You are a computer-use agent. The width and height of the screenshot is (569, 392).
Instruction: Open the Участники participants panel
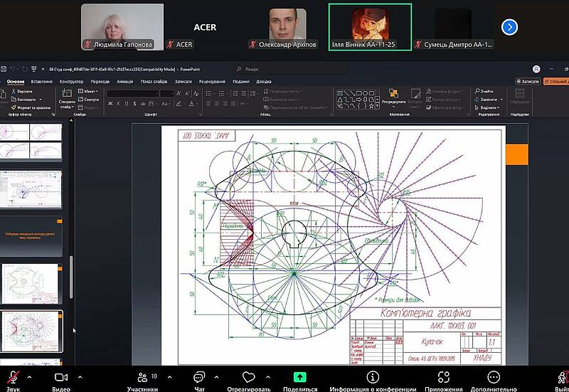pos(142,377)
